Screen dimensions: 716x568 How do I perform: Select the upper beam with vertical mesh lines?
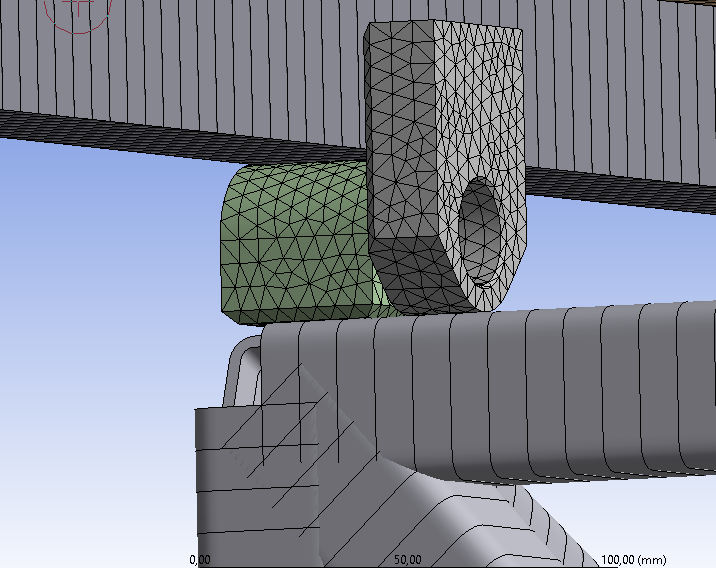coord(183,68)
